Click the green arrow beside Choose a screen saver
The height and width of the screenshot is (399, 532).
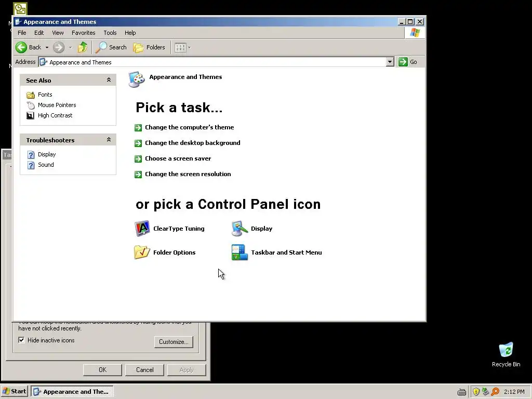pos(138,159)
